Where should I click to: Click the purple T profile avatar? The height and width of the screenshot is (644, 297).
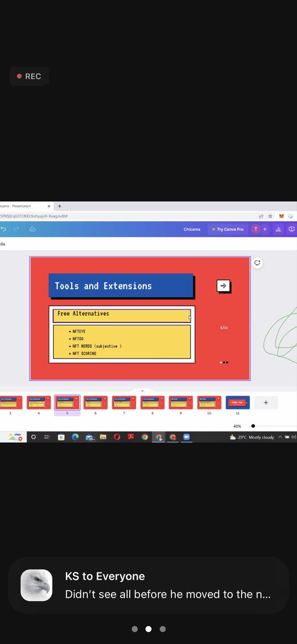[256, 229]
